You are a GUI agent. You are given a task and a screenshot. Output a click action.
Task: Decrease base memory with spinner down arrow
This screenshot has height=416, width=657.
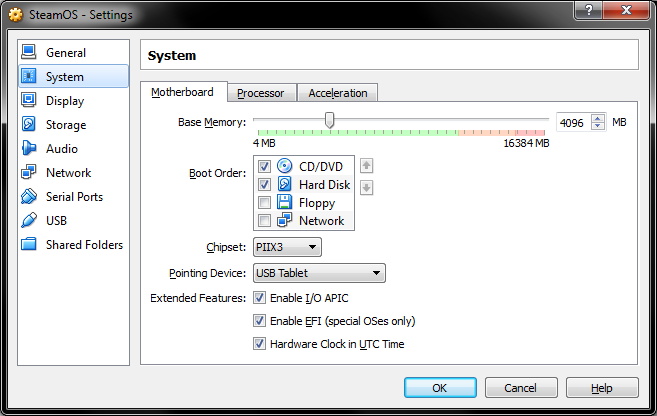coord(598,126)
